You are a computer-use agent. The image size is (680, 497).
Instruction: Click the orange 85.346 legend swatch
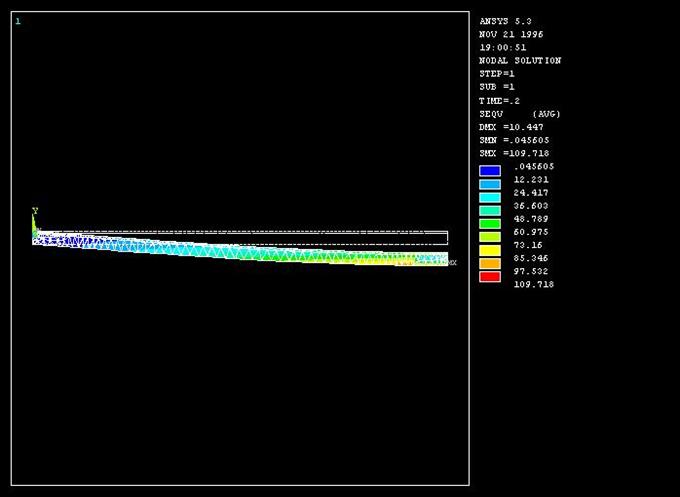pos(490,263)
